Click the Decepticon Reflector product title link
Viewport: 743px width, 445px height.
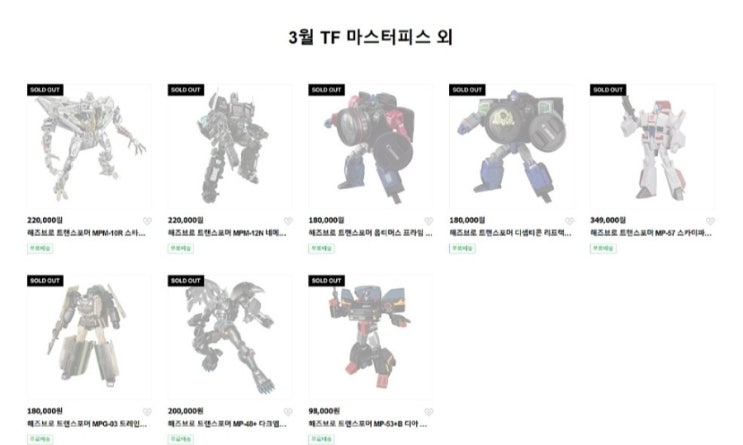(x=510, y=233)
